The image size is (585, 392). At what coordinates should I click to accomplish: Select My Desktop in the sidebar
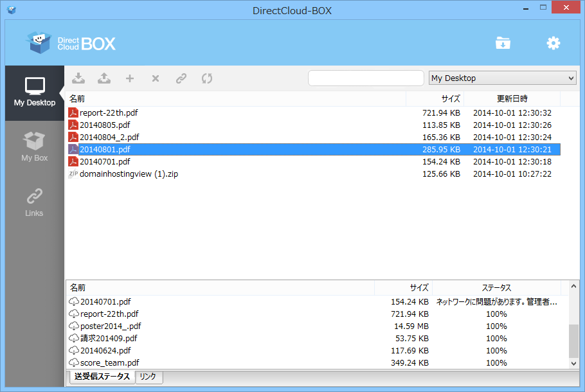[35, 93]
